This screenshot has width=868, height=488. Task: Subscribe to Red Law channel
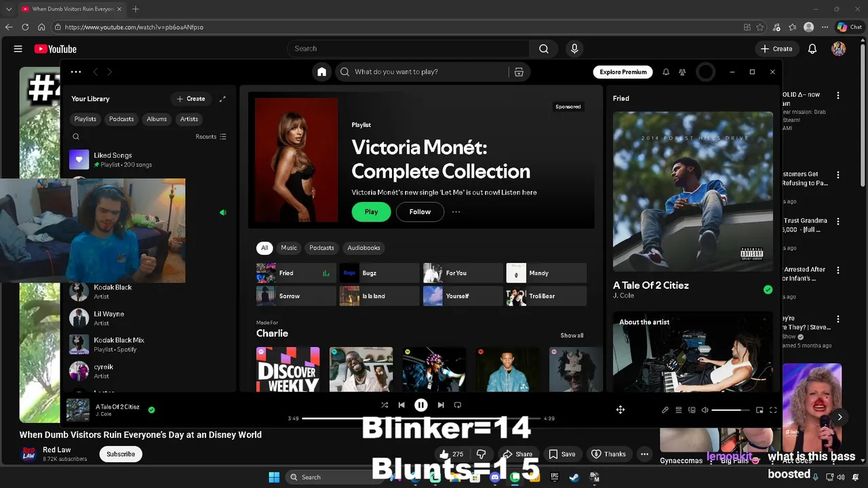[121, 454]
